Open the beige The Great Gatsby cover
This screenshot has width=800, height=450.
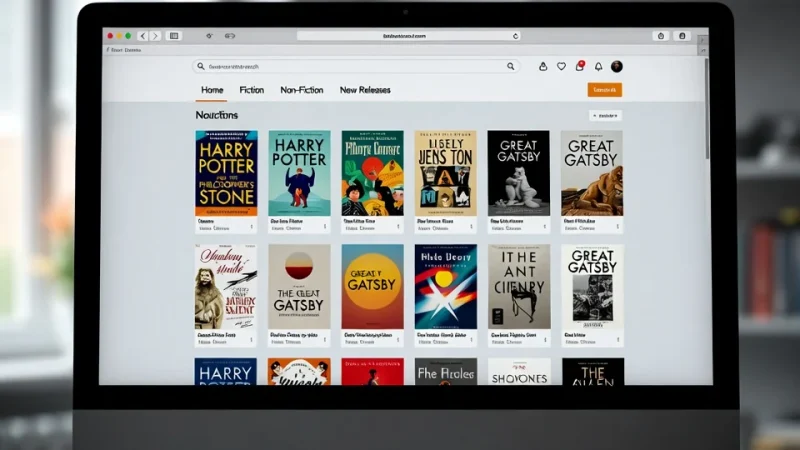click(x=299, y=287)
